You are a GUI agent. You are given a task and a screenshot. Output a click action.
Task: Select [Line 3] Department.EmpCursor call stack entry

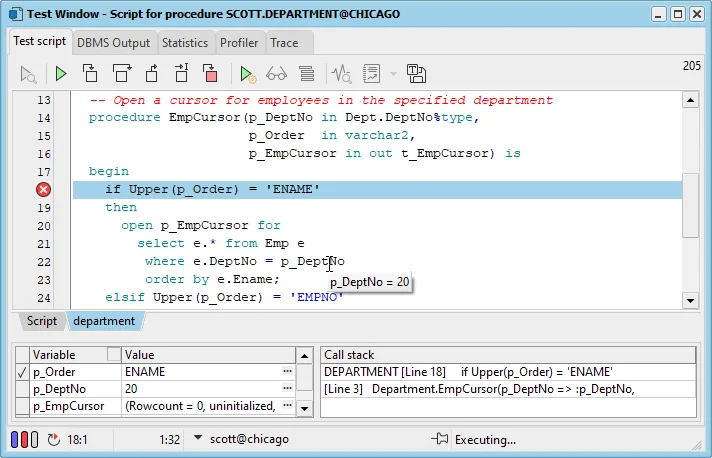click(508, 389)
